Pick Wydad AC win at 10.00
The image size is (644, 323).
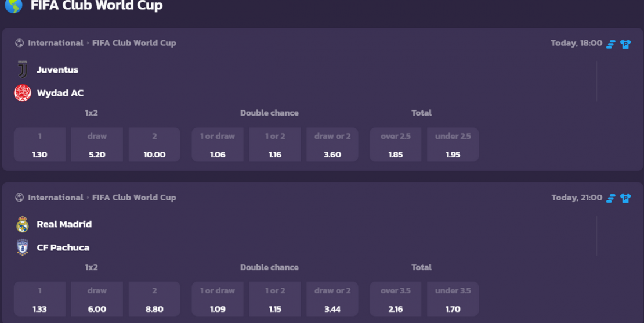[x=154, y=145]
